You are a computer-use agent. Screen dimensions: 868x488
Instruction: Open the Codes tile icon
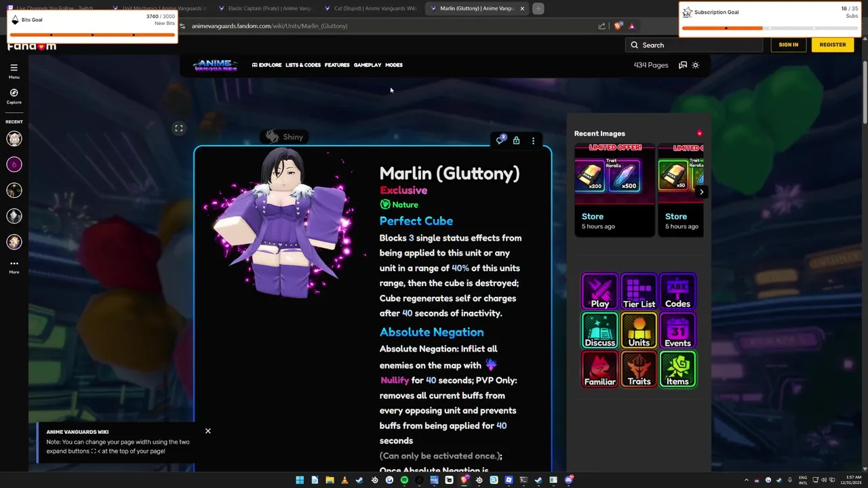click(677, 291)
